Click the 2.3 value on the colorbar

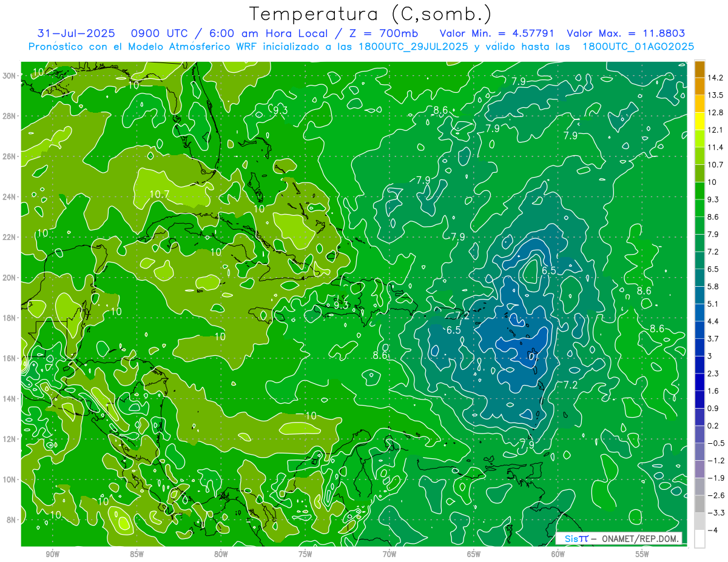(x=713, y=373)
